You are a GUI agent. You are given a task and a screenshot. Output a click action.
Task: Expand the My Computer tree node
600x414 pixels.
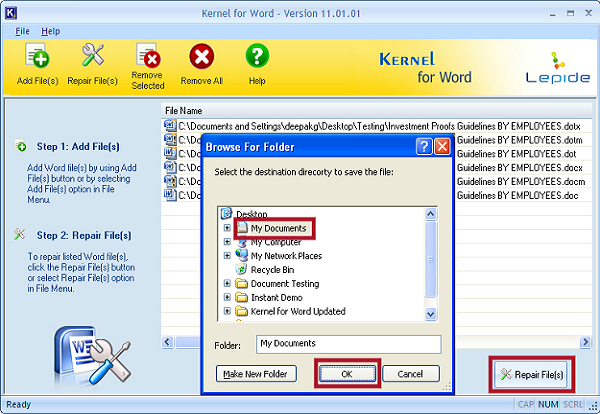pos(227,242)
